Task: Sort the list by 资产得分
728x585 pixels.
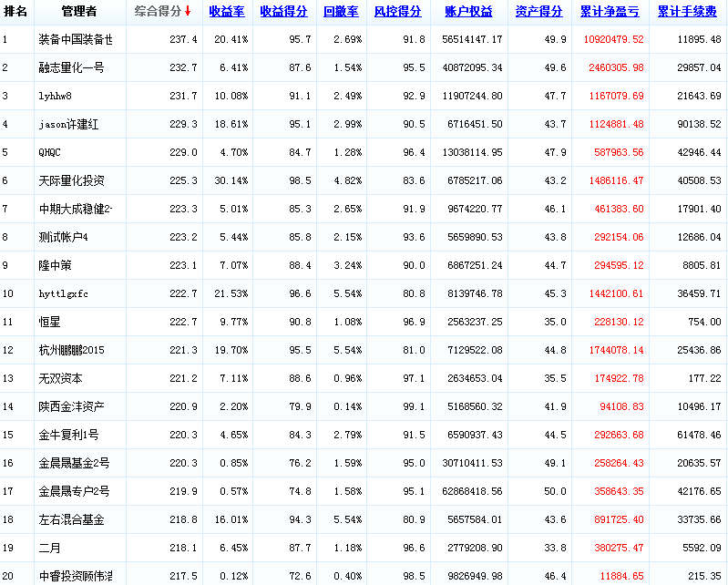Action: [x=538, y=12]
